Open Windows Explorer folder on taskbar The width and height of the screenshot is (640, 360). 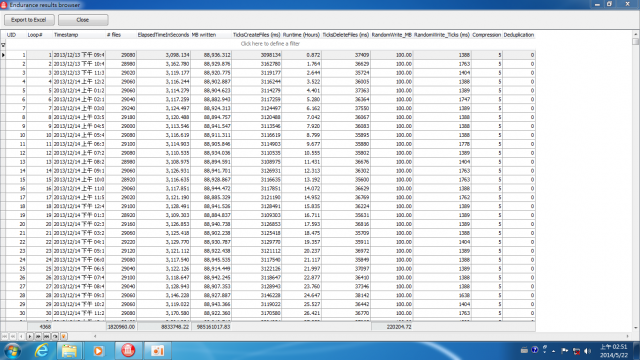(69, 351)
